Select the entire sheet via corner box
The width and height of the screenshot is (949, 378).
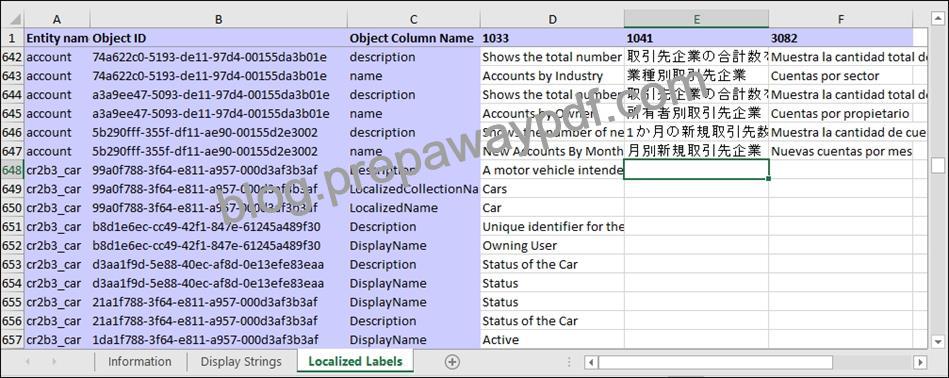[x=12, y=18]
